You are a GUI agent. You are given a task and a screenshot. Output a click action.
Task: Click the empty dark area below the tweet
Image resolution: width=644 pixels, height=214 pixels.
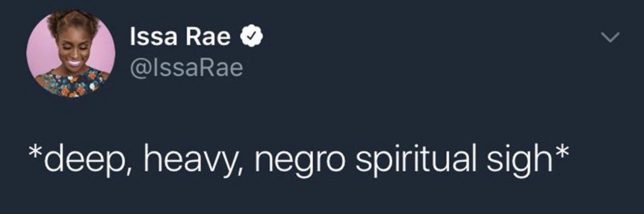322,197
